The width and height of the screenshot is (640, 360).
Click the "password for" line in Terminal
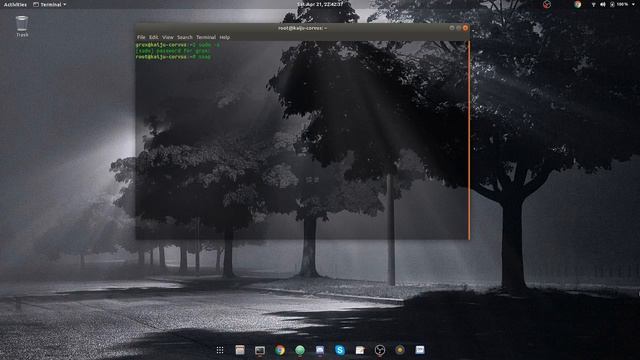pyautogui.click(x=173, y=51)
